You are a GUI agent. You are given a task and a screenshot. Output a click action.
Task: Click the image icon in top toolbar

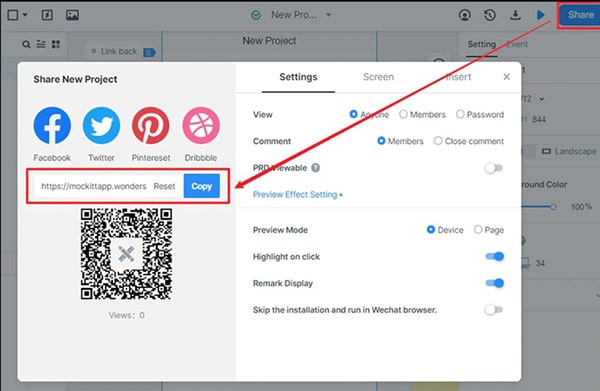pyautogui.click(x=72, y=15)
